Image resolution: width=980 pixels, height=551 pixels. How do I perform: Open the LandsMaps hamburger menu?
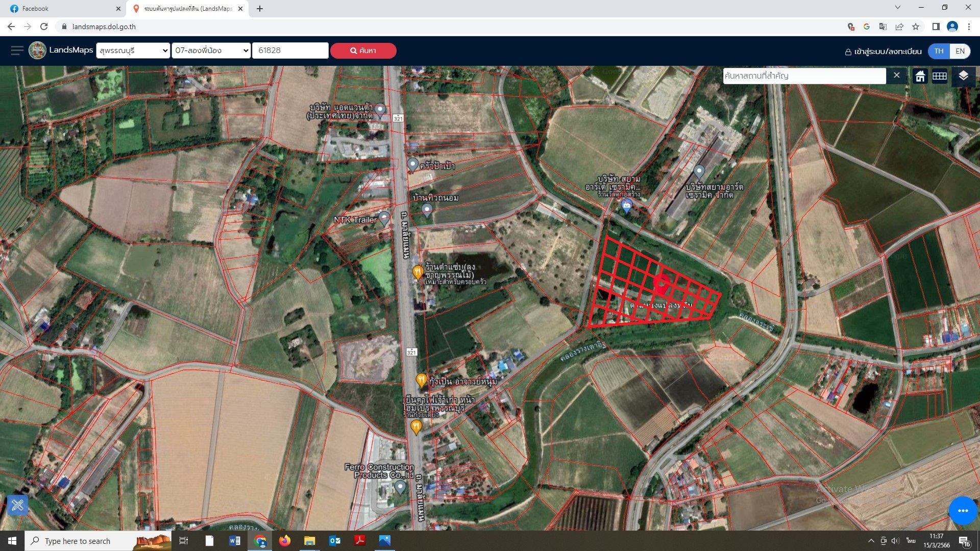click(x=17, y=50)
